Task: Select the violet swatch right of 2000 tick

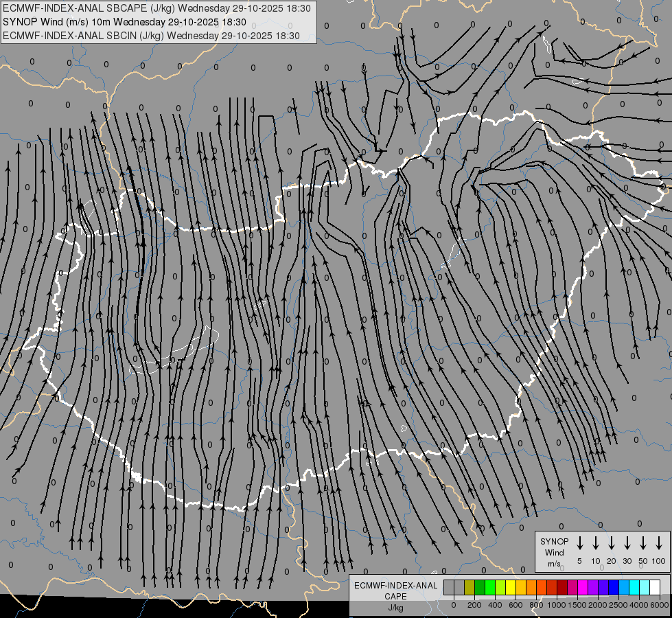Action: coord(603,587)
